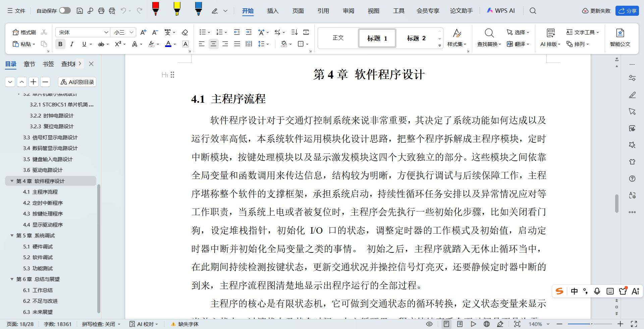Close the navigation pane
Viewport: 644px width, 329px height.
click(x=91, y=64)
